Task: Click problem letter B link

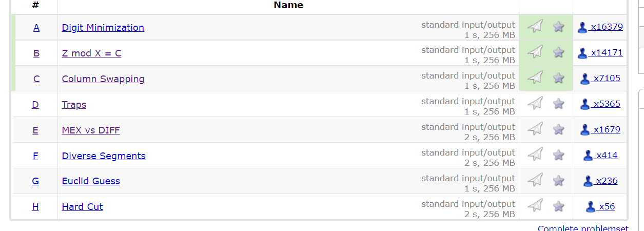Action: coord(36,53)
